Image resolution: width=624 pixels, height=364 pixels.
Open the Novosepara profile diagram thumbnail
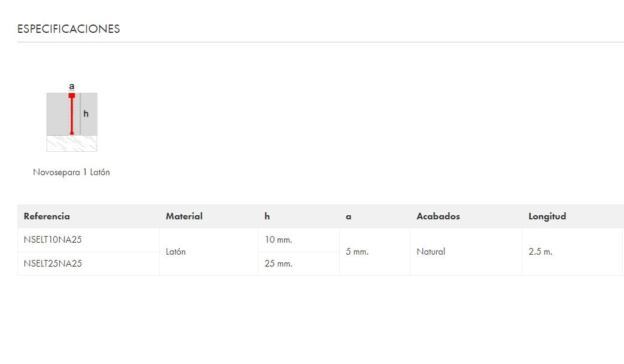click(x=72, y=120)
